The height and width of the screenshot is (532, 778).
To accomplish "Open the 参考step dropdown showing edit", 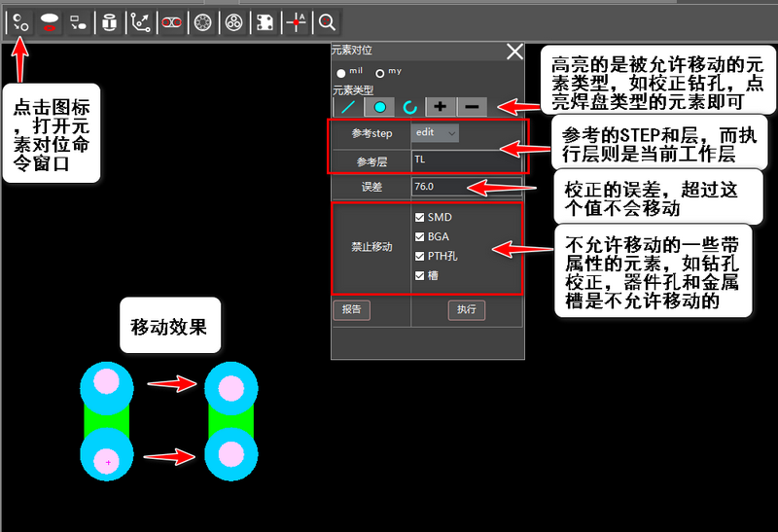I will coord(435,132).
